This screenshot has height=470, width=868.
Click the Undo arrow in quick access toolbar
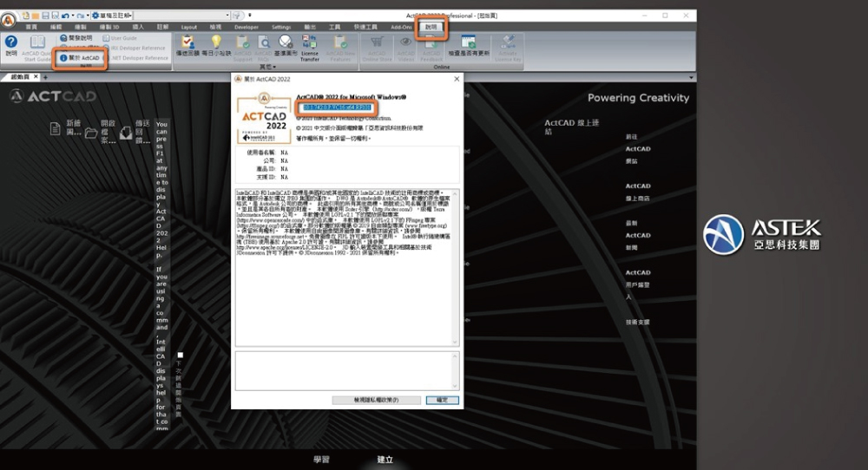(x=65, y=16)
